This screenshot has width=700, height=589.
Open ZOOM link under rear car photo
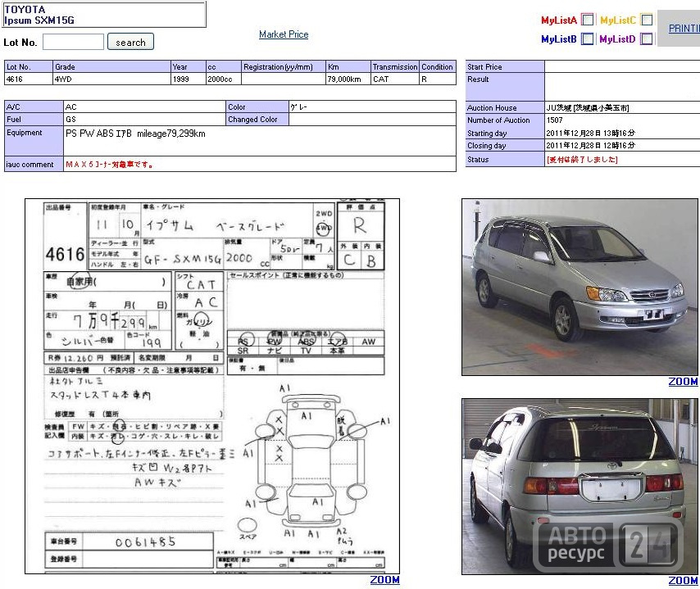pos(683,581)
